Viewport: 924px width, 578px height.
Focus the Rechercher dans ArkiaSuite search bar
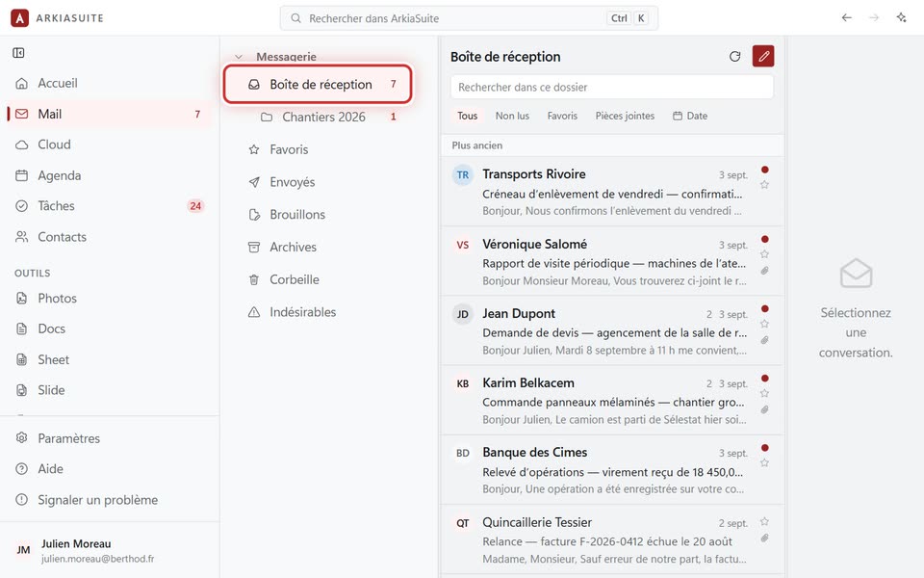pyautogui.click(x=469, y=18)
